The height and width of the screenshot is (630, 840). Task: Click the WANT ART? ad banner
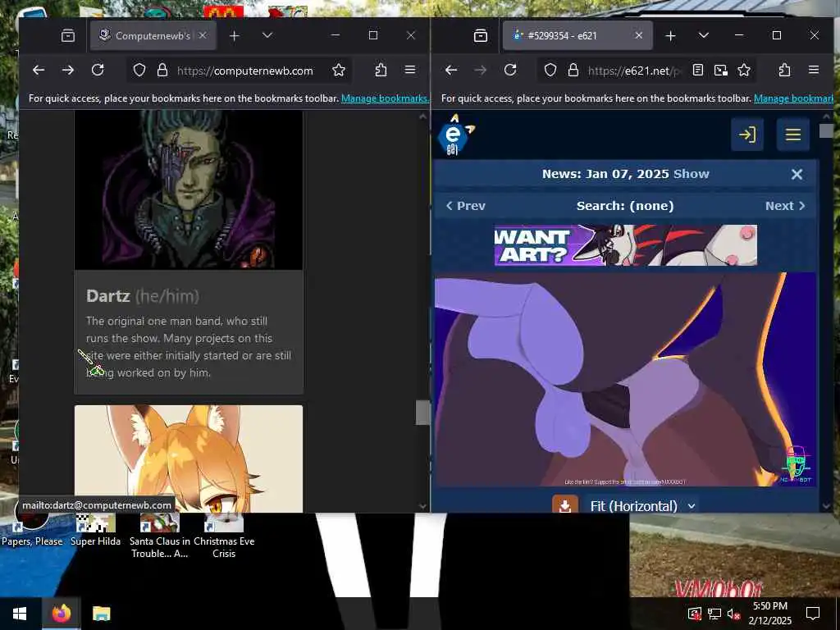pyautogui.click(x=626, y=245)
